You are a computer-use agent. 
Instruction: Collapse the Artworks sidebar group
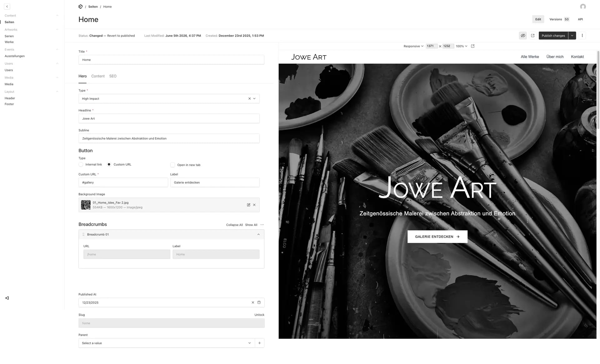[x=57, y=30]
